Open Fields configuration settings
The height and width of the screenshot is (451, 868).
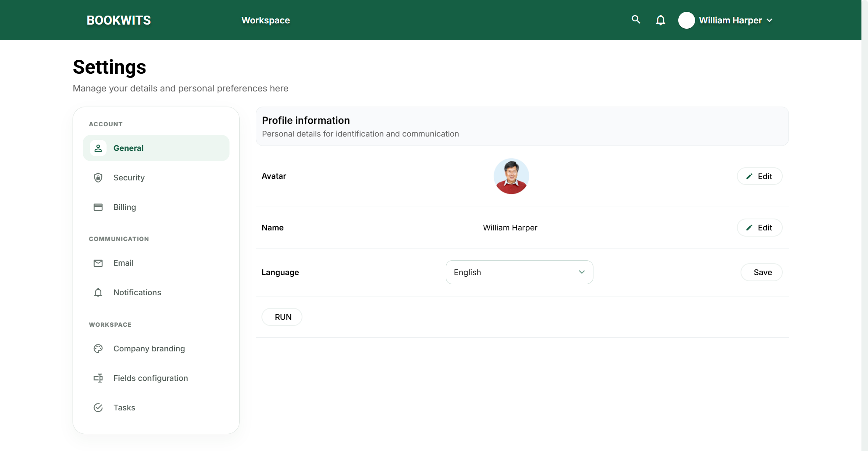click(156, 378)
